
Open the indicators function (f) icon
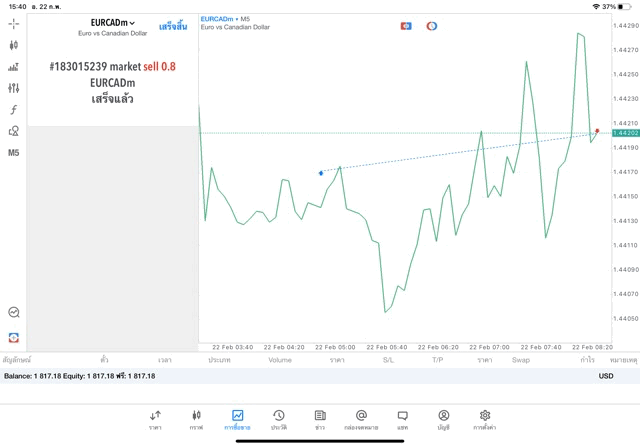pos(14,110)
